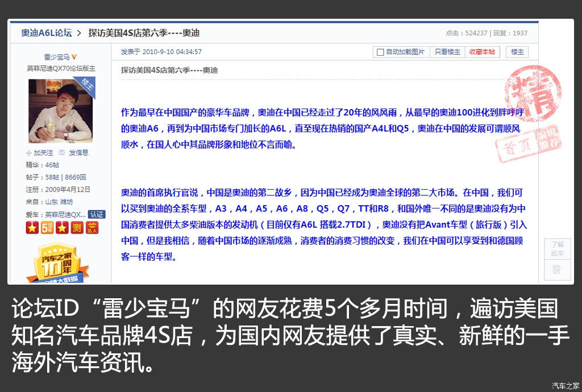
Task: Open the 雷少宝马 user profile link
Action: coord(57,57)
